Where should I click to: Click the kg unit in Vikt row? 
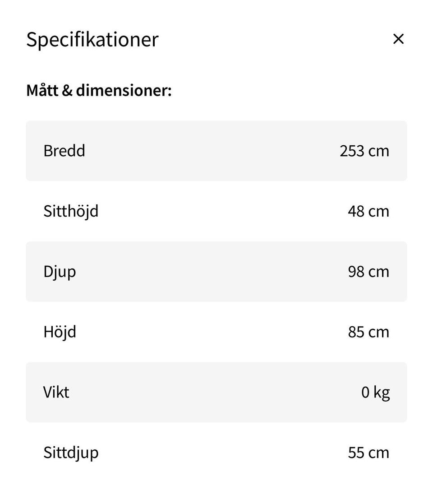[382, 393]
